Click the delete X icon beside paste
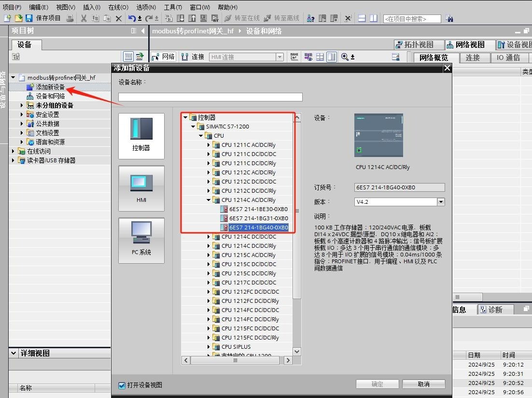This screenshot has height=398, width=532. [x=118, y=18]
